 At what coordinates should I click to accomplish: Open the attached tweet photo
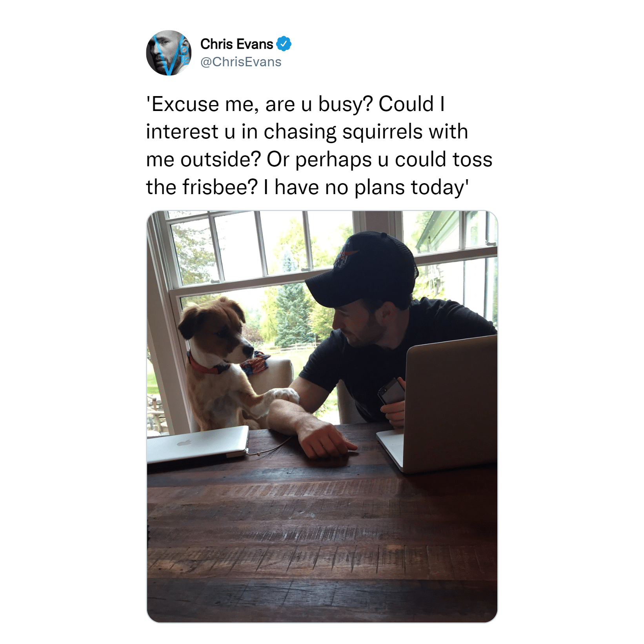tap(322, 417)
